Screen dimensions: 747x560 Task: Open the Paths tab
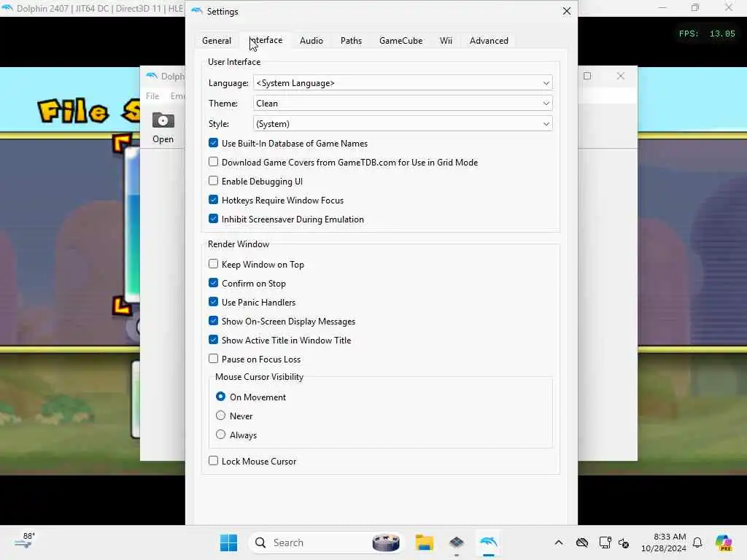coord(351,41)
